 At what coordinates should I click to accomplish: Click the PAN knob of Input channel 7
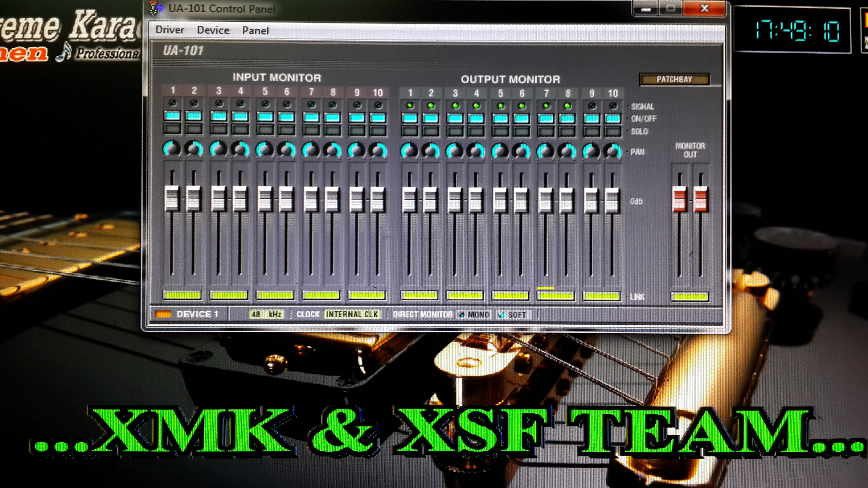311,150
